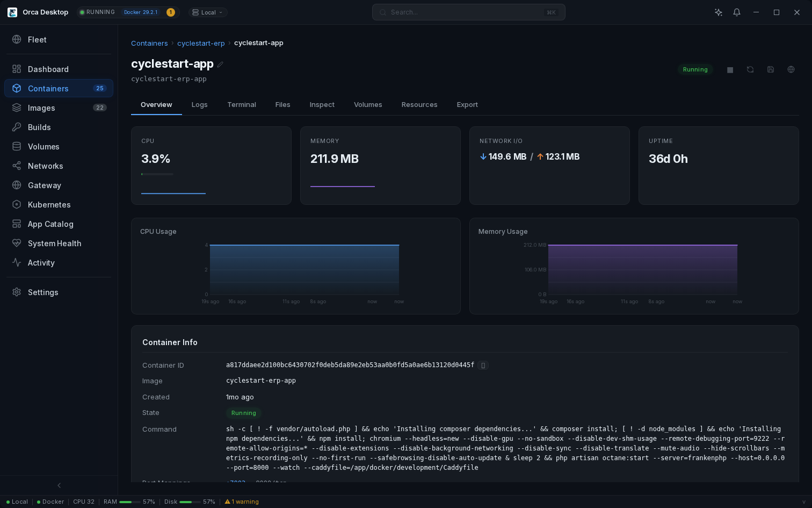This screenshot has height=508, width=812.
Task: Go to Dashboard
Action: pyautogui.click(x=59, y=69)
